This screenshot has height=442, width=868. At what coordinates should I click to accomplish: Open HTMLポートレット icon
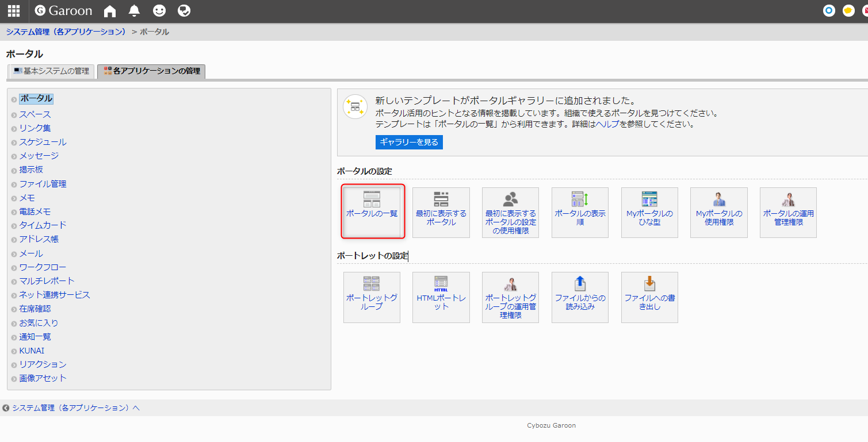click(441, 295)
